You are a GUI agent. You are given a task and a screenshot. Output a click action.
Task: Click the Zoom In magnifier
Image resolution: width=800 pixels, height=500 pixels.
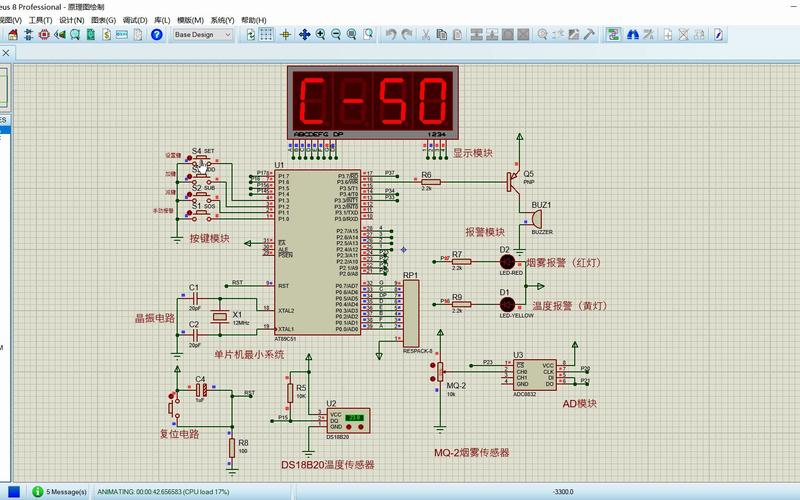[x=320, y=35]
